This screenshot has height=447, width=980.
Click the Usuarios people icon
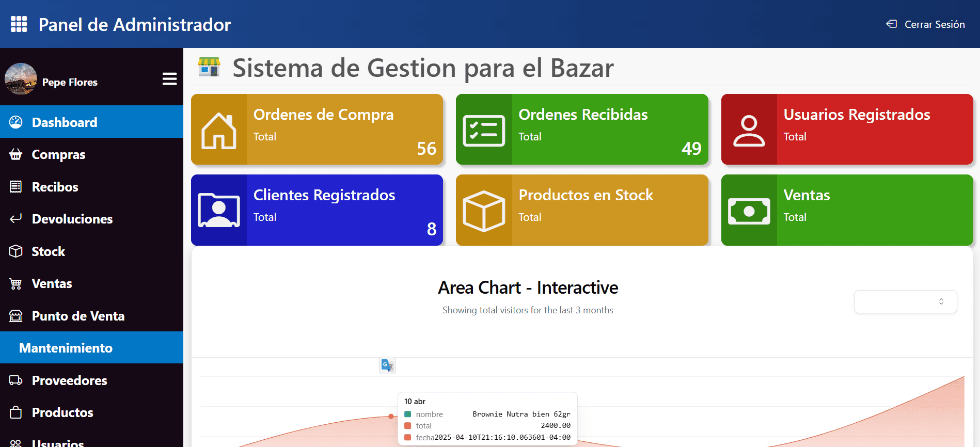[16, 443]
